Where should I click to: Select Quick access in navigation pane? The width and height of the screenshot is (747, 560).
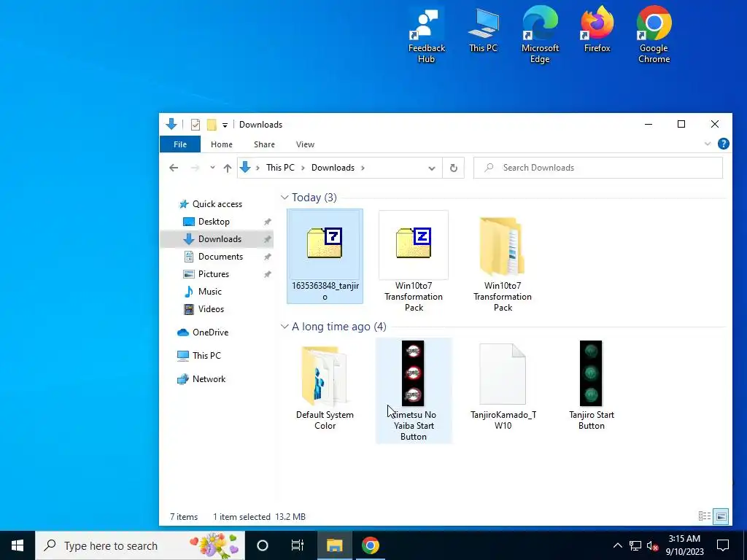pos(211,204)
